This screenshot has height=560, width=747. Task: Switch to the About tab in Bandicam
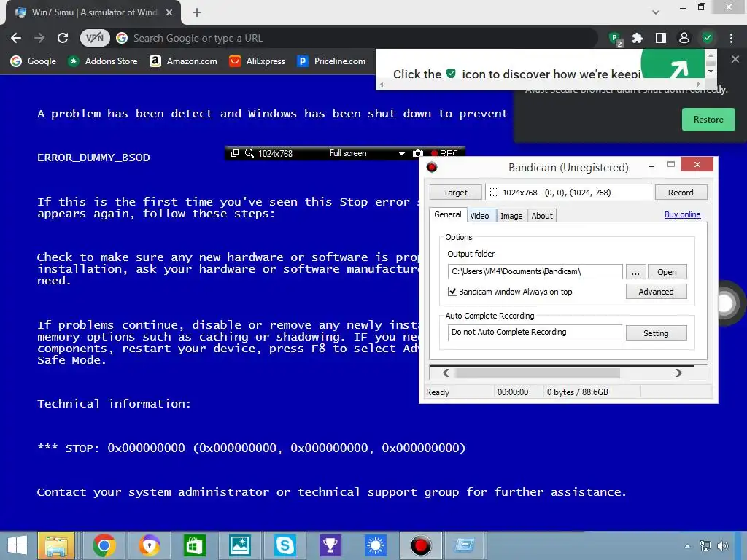[x=542, y=216]
